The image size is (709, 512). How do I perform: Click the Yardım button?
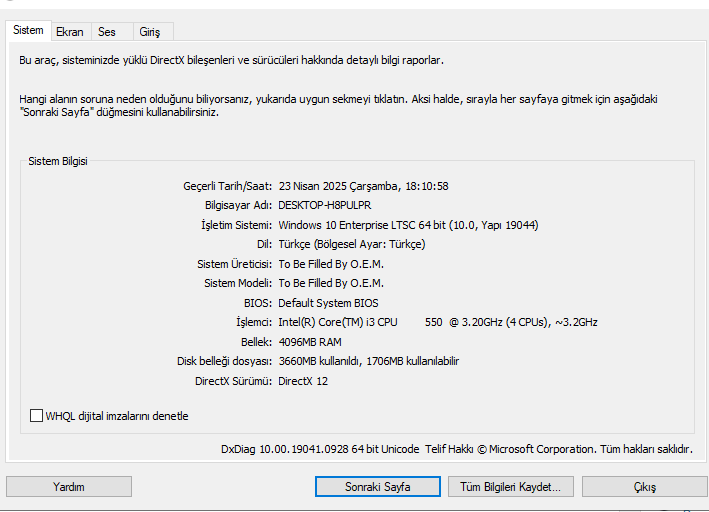[69, 487]
